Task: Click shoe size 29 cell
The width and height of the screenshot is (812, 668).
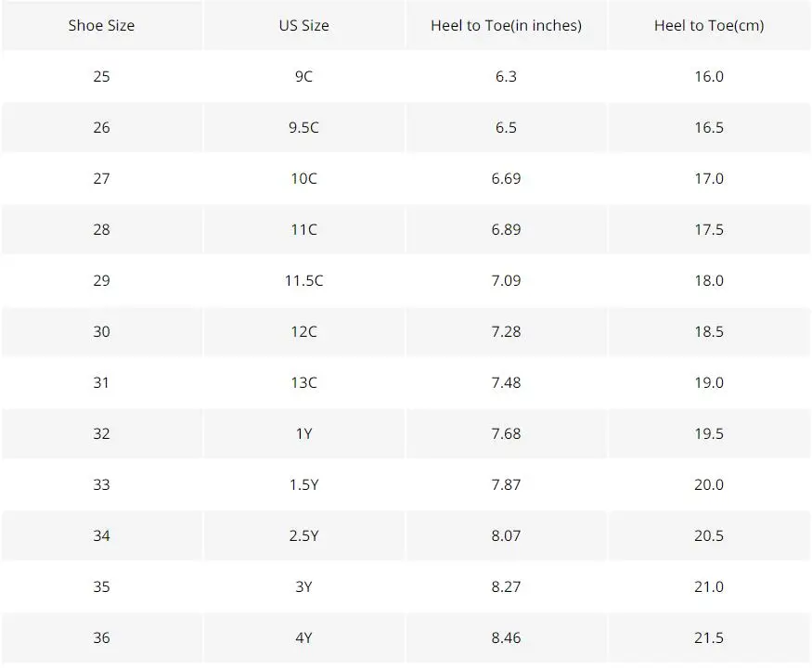Action: (101, 280)
